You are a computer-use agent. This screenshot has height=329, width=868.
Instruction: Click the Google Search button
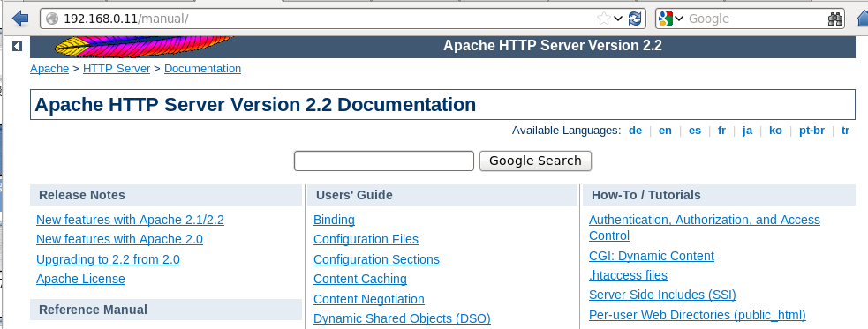[535, 161]
